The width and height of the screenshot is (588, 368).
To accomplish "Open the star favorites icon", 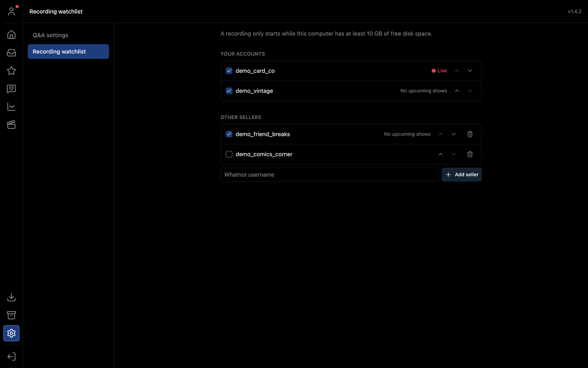I will pos(11,71).
